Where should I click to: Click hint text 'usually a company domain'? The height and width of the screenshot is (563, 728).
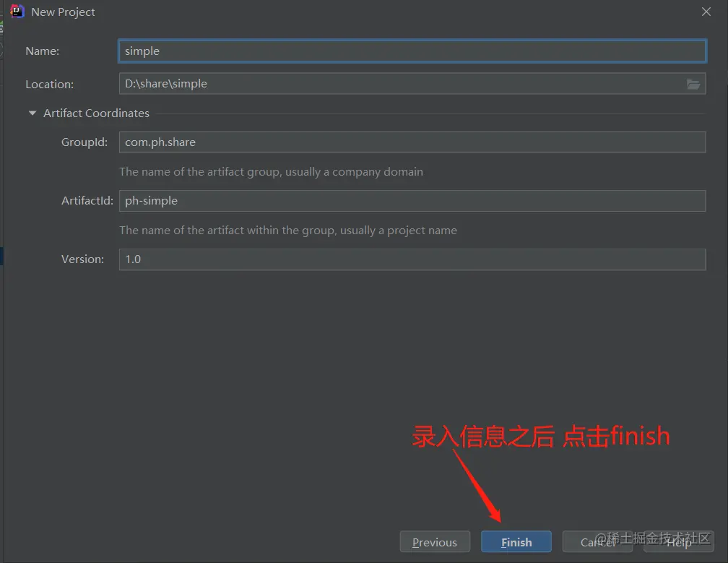pyautogui.click(x=354, y=172)
